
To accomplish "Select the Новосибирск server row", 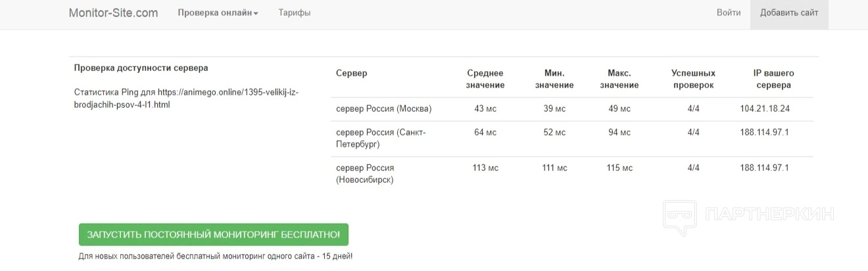I will 365,174.
